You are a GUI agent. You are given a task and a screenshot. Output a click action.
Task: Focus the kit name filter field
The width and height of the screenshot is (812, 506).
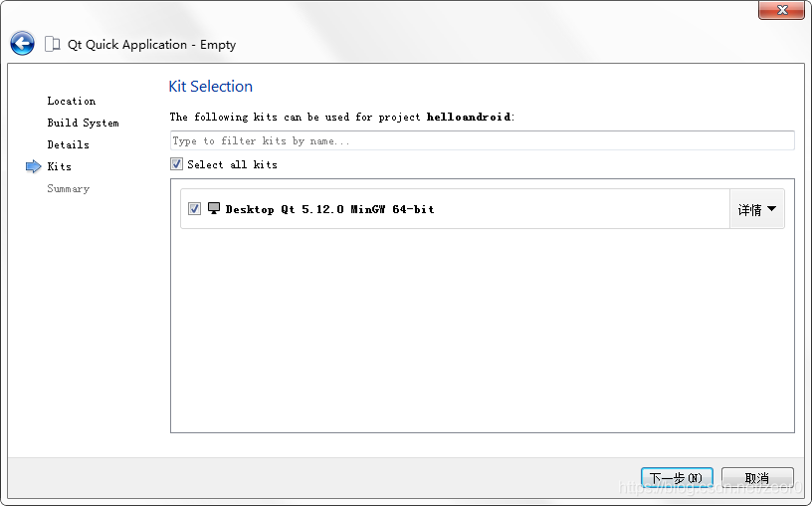[x=482, y=140]
